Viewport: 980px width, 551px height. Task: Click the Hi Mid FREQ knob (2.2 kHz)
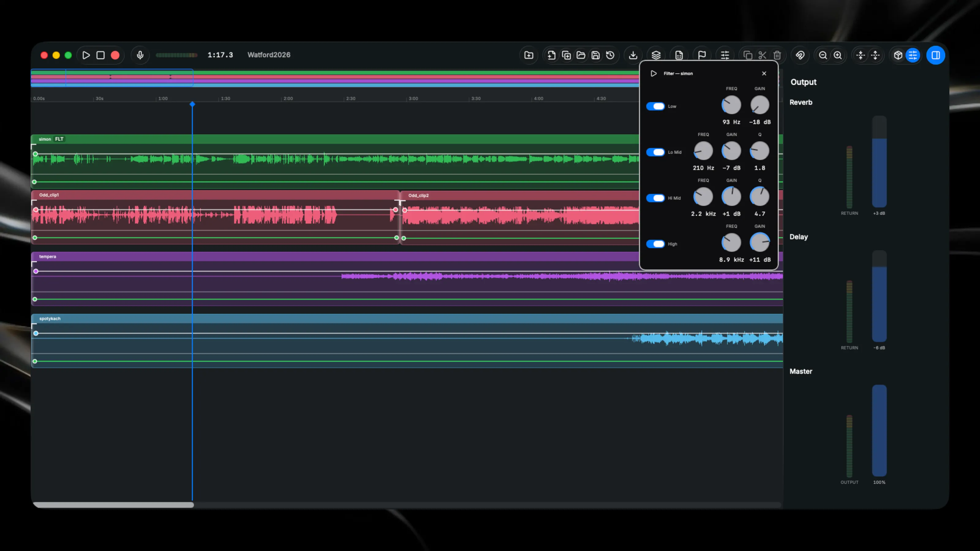point(703,197)
